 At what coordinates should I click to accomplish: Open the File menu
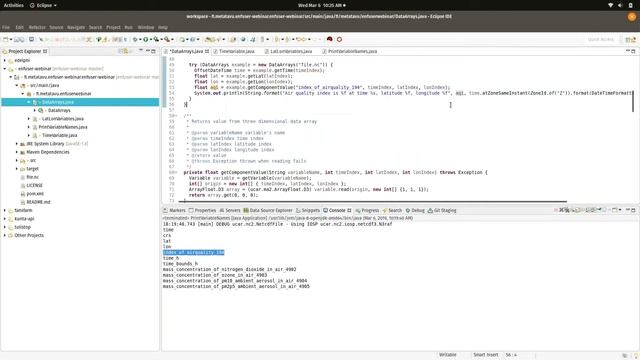click(6, 27)
